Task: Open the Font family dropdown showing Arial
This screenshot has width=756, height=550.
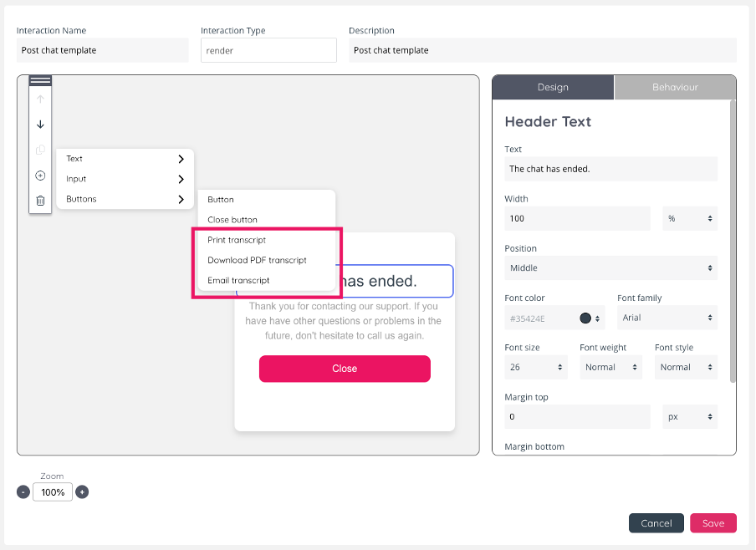Action: click(x=667, y=318)
